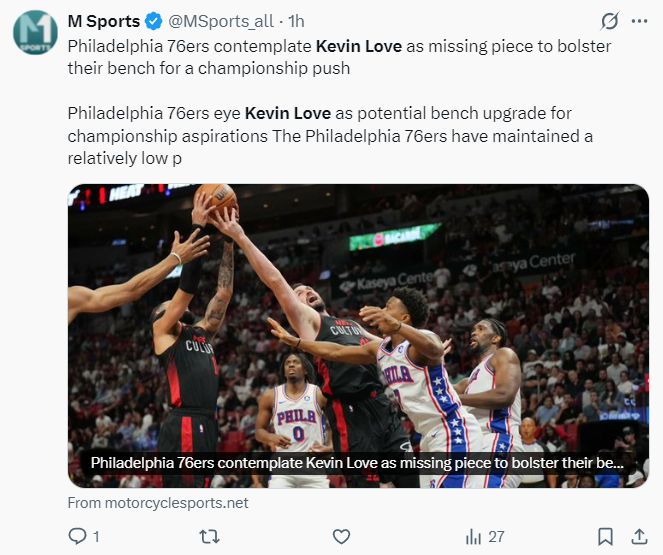Click the @MSports_all handle
Image resolution: width=663 pixels, height=555 pixels.
[219, 21]
